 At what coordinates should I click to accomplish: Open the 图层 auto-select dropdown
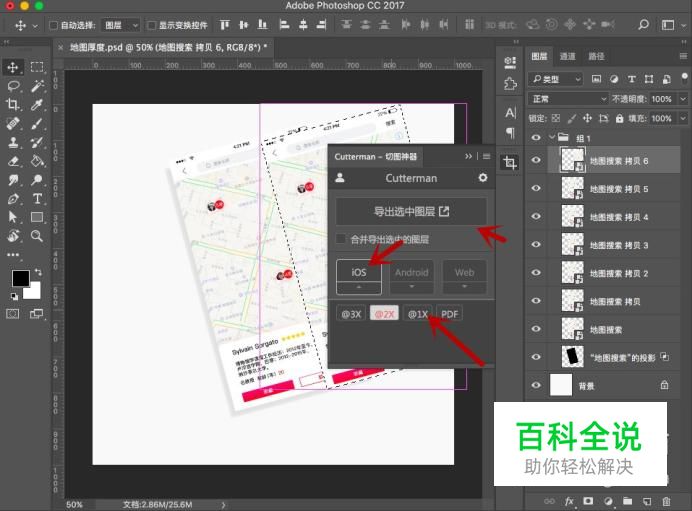click(x=121, y=25)
